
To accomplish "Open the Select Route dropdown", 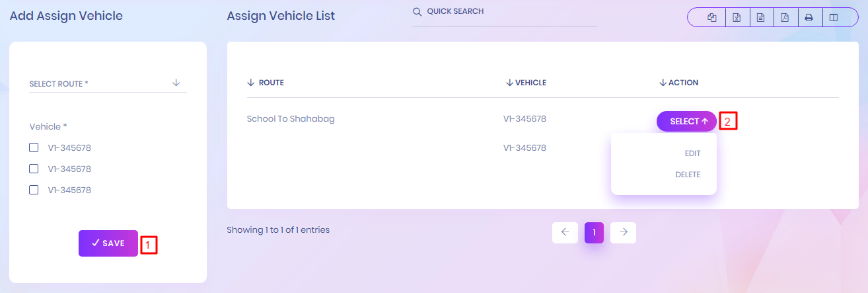I will pyautogui.click(x=108, y=84).
